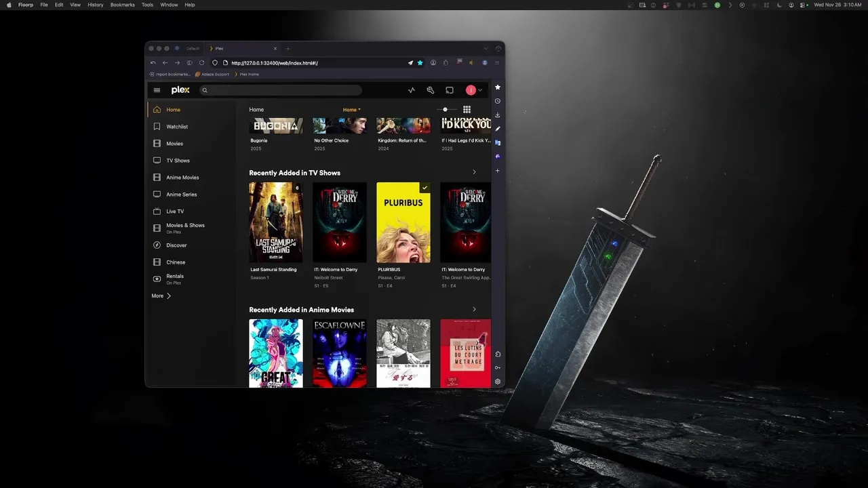Open a new browser tab
This screenshot has width=868, height=488.
point(288,49)
